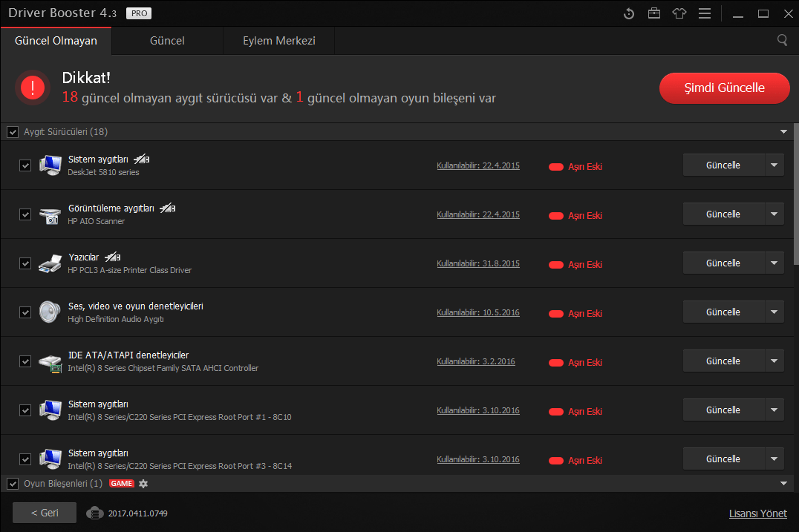
Task: Open the hamburger options menu
Action: tap(705, 13)
